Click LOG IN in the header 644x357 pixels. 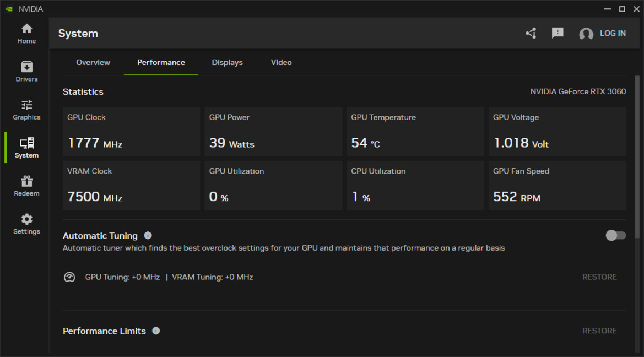[x=611, y=33]
